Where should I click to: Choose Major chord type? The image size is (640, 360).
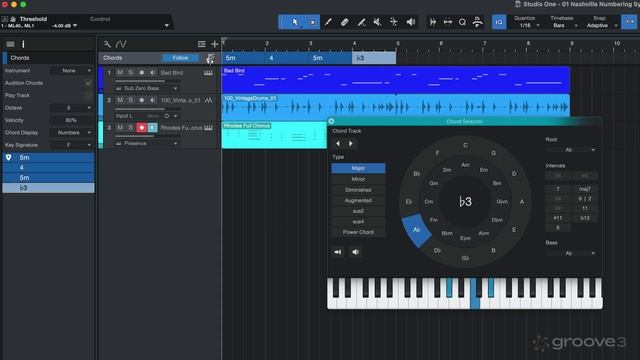(x=358, y=168)
